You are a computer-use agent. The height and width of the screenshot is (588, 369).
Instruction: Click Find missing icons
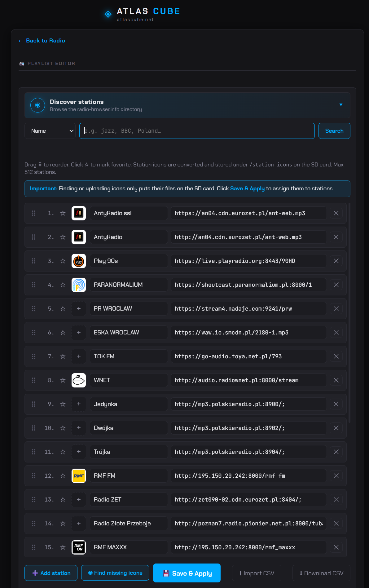point(115,573)
